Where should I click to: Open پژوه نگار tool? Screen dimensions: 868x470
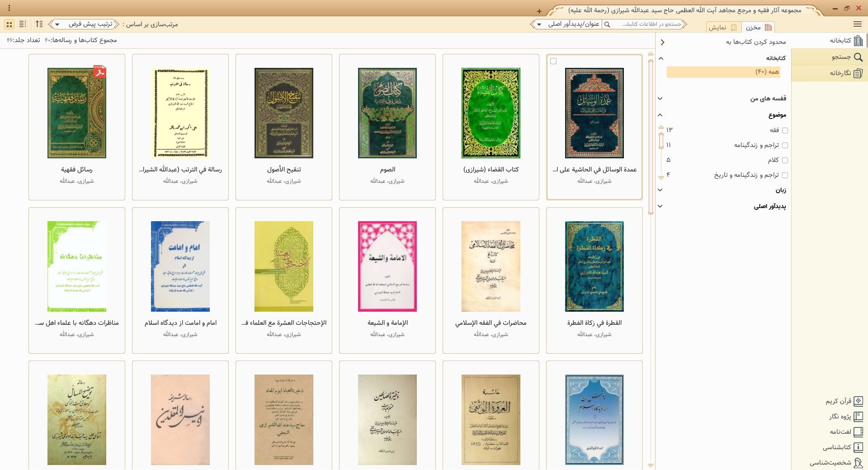[846, 416]
